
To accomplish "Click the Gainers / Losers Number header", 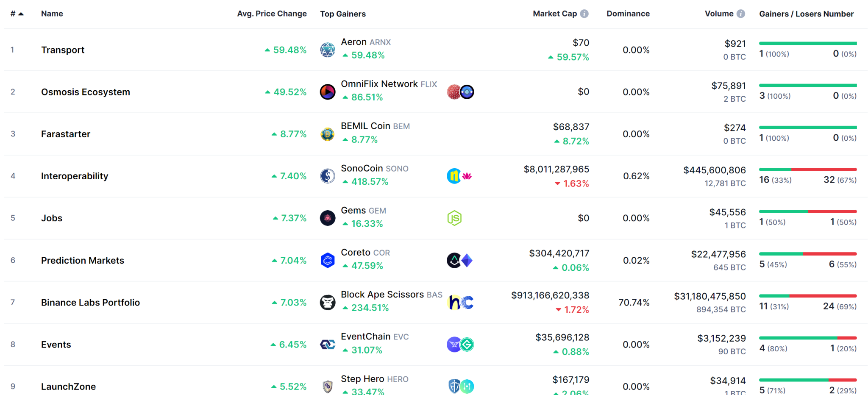I will click(x=806, y=14).
